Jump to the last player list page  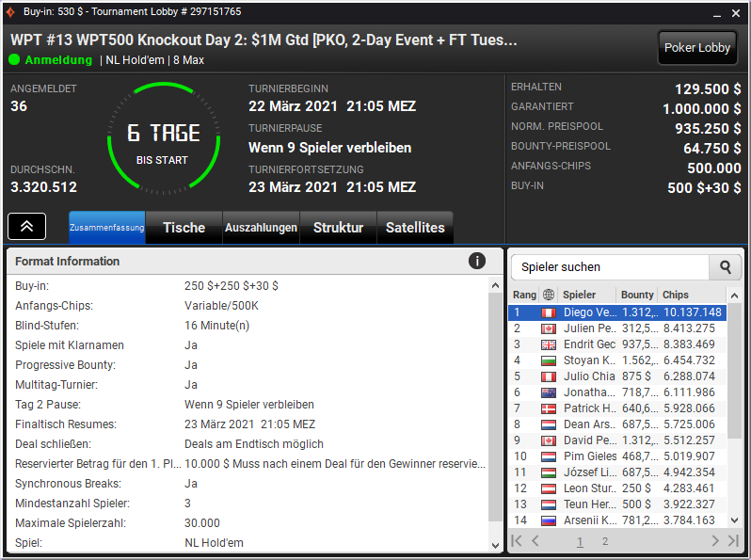(733, 541)
